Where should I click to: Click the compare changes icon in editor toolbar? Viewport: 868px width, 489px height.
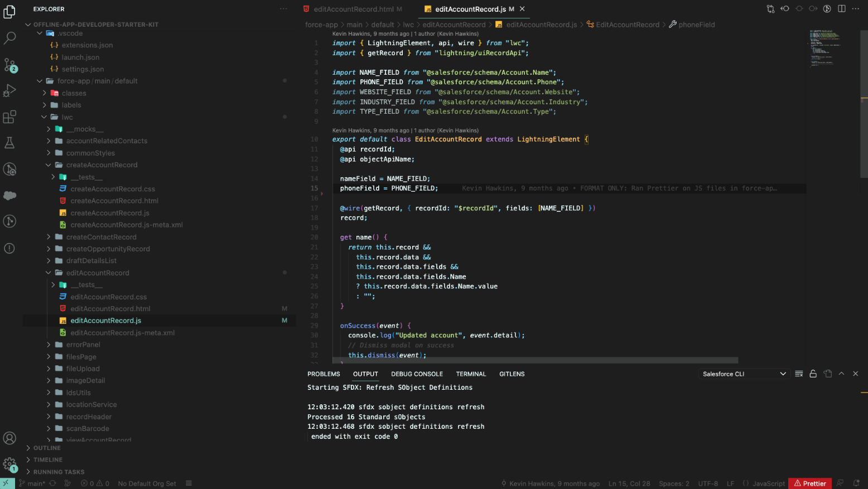(x=770, y=9)
